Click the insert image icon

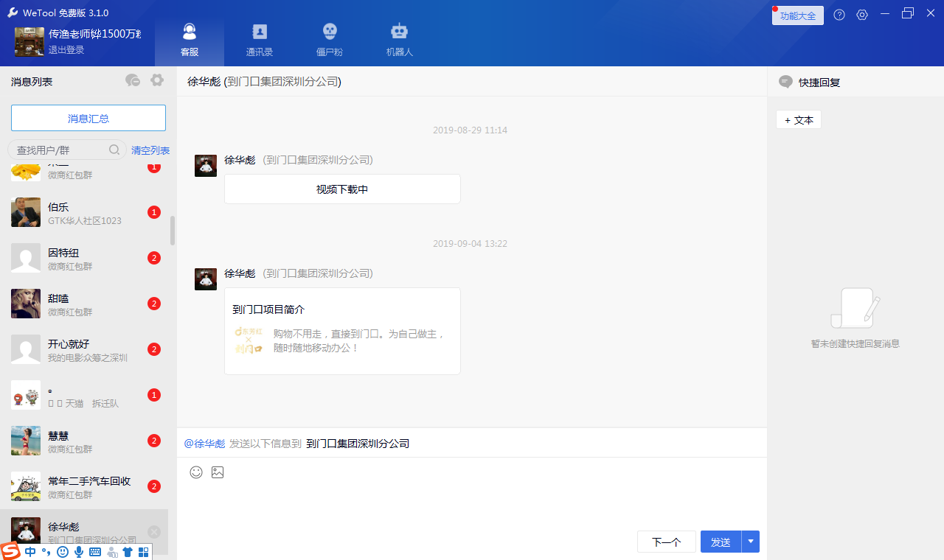pyautogui.click(x=218, y=472)
